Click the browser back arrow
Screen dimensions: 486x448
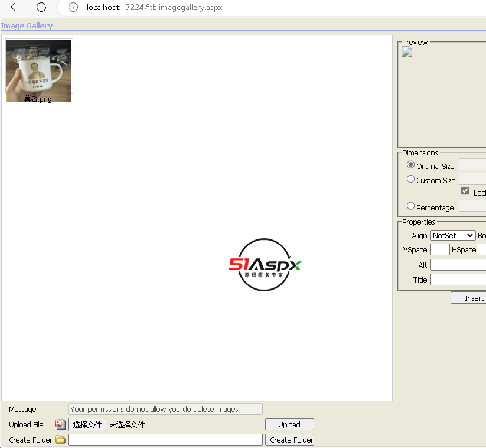(x=15, y=7)
